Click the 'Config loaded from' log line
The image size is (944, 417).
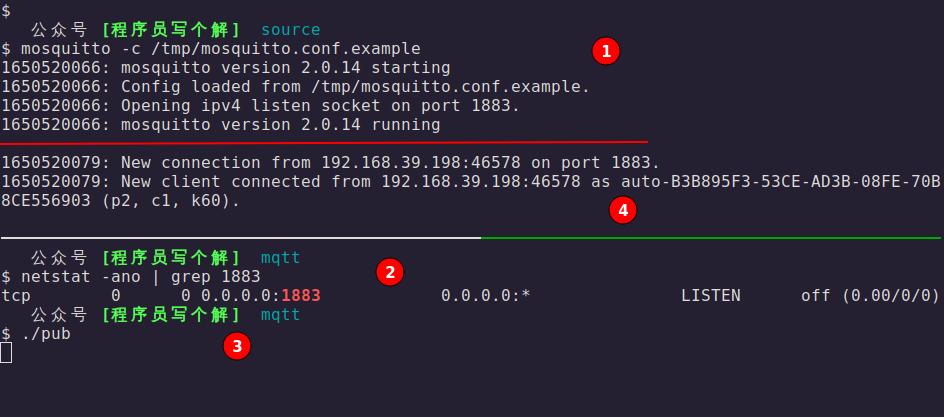296,86
